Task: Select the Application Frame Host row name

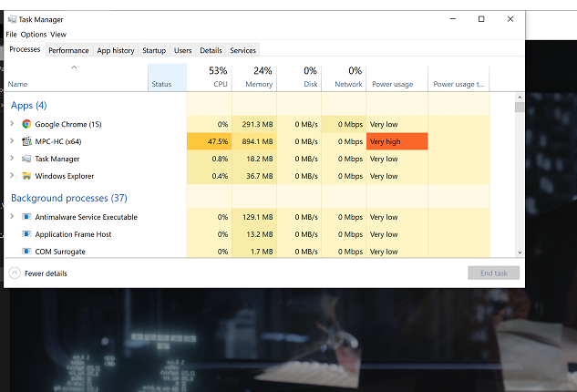Action: [x=73, y=234]
